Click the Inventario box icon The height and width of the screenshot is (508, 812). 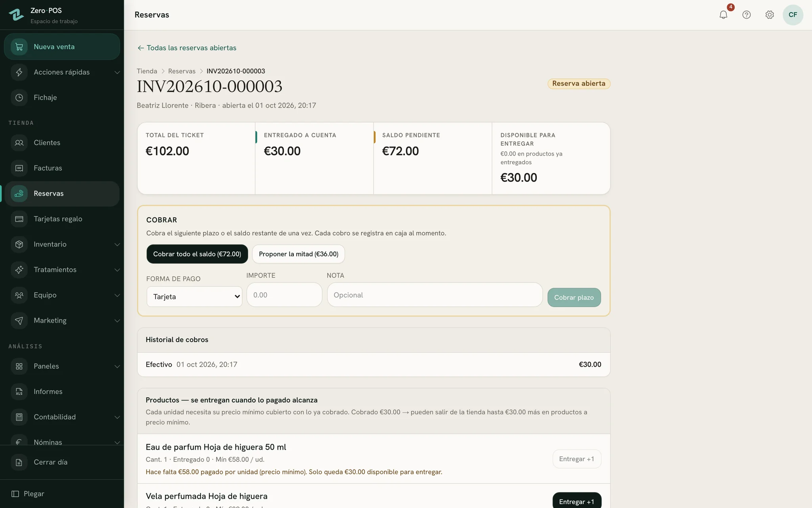[x=19, y=244]
